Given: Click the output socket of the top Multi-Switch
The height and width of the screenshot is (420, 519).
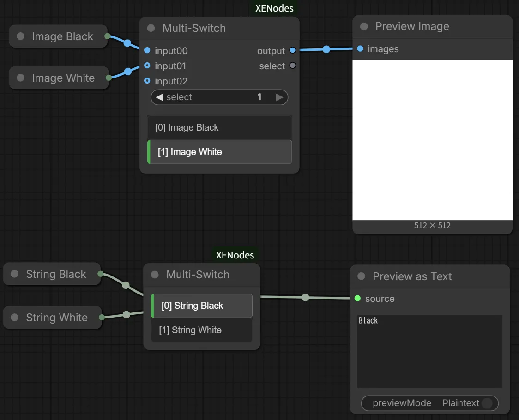Looking at the screenshot, I should pos(293,50).
